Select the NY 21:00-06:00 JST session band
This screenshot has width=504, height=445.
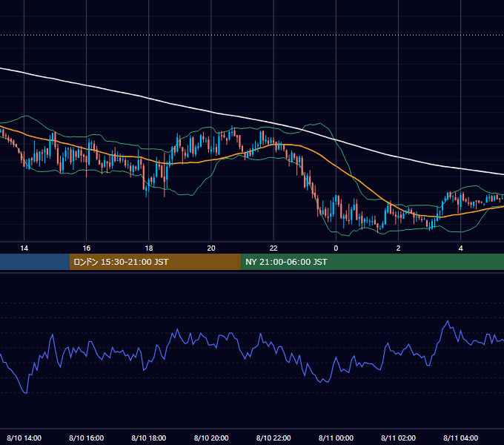point(373,262)
